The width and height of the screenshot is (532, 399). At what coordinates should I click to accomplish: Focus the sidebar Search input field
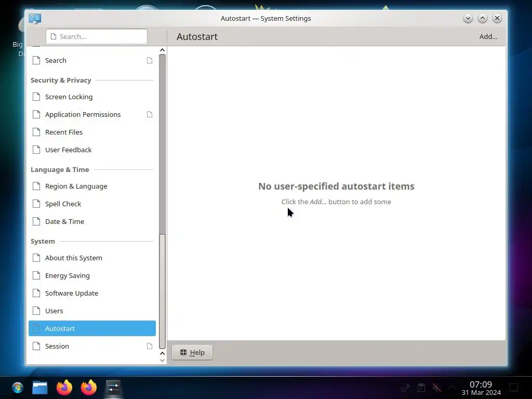(x=96, y=36)
